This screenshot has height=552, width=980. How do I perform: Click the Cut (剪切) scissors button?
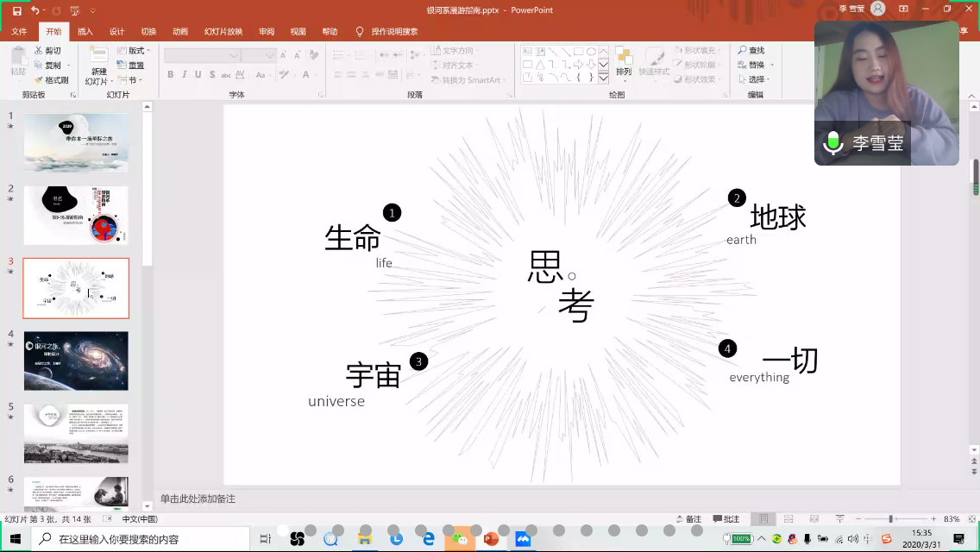click(49, 51)
